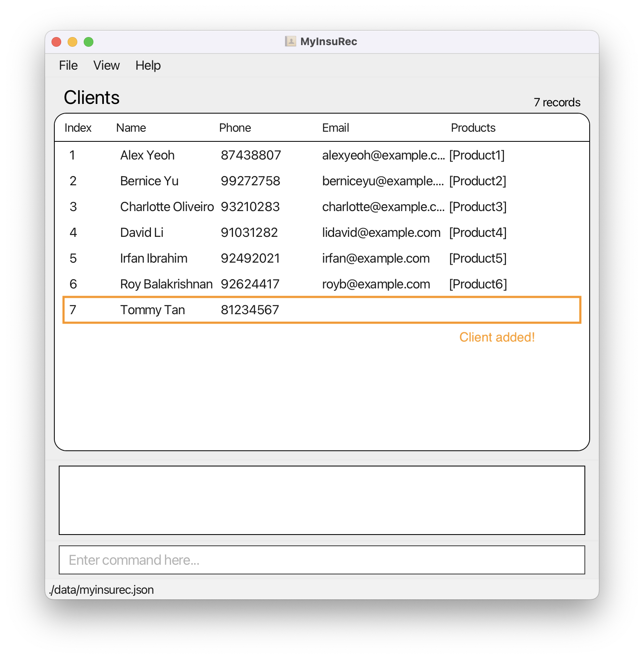Click the Products column header
This screenshot has height=659, width=644.
pyautogui.click(x=473, y=128)
